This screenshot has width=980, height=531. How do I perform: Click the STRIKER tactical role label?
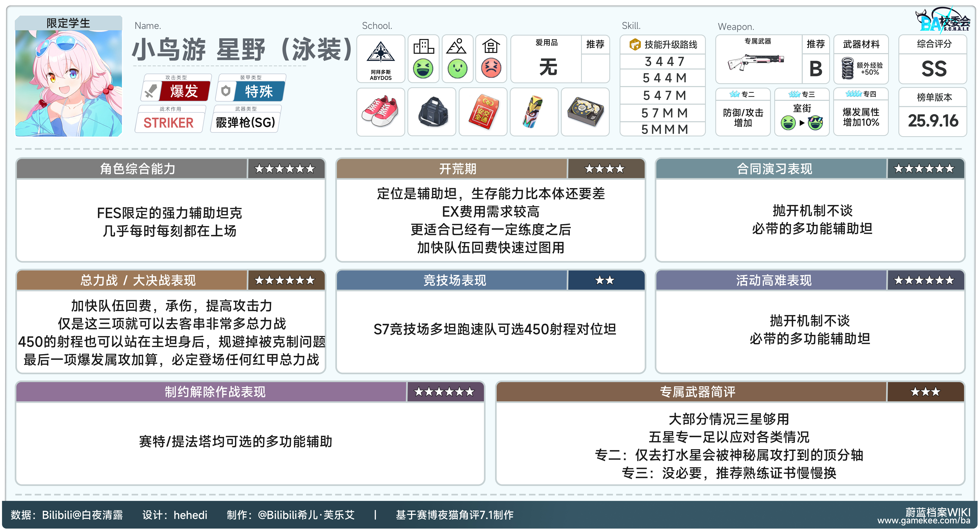pos(168,123)
